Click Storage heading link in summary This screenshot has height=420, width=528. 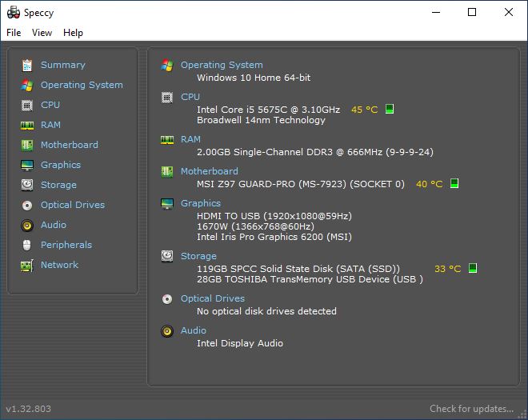point(198,256)
